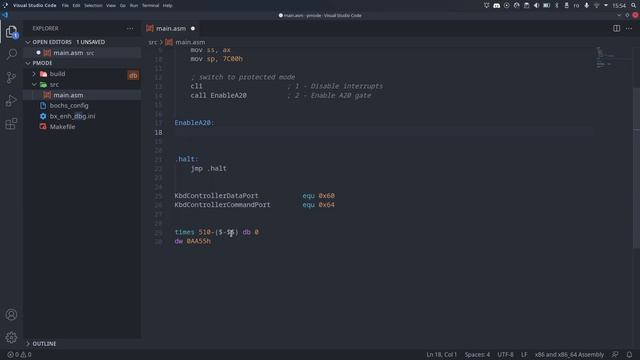
Task: Click the Discord tray icon
Action: coord(496,5)
